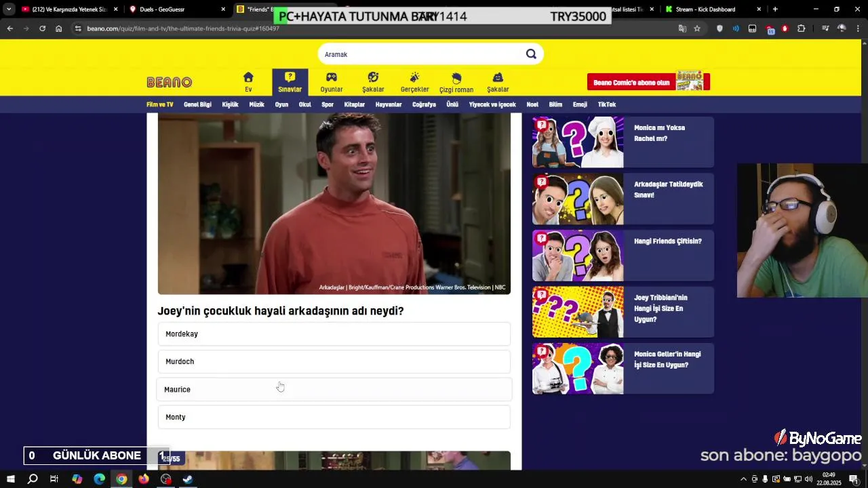Open the Hayvanlar category
Viewport: 868px width, 488px height.
point(389,105)
